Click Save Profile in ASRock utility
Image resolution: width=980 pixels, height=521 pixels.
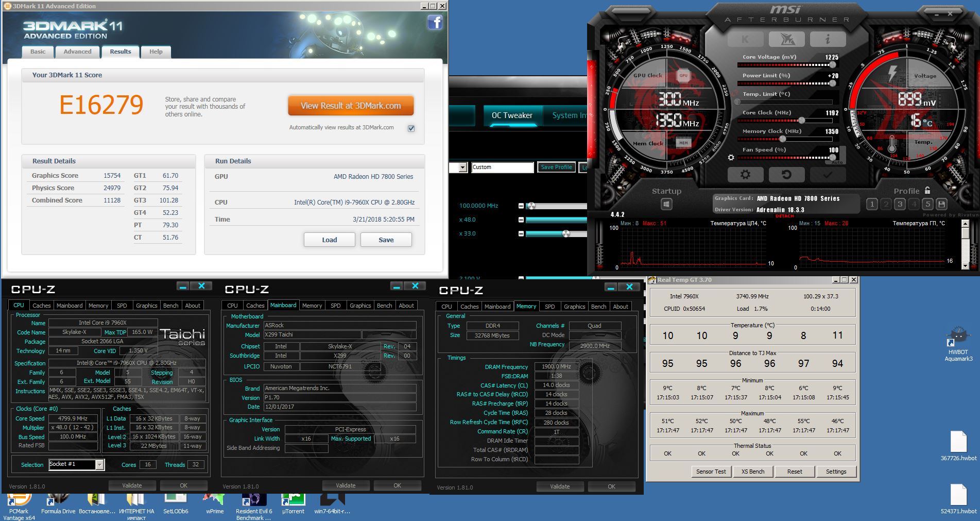[556, 167]
